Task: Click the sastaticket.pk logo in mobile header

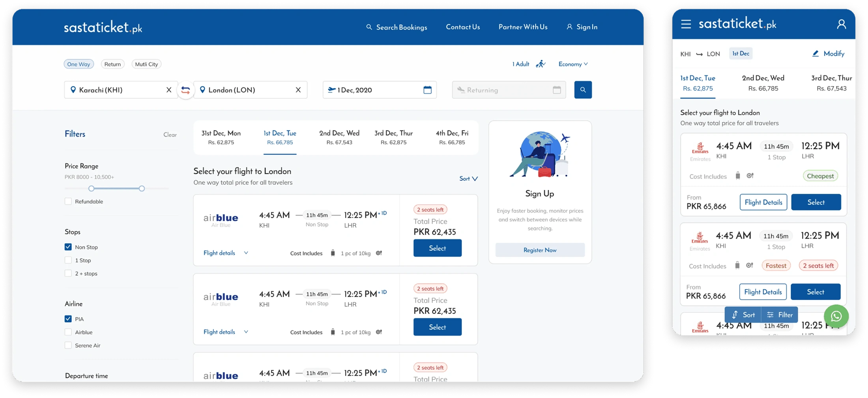Action: click(737, 24)
